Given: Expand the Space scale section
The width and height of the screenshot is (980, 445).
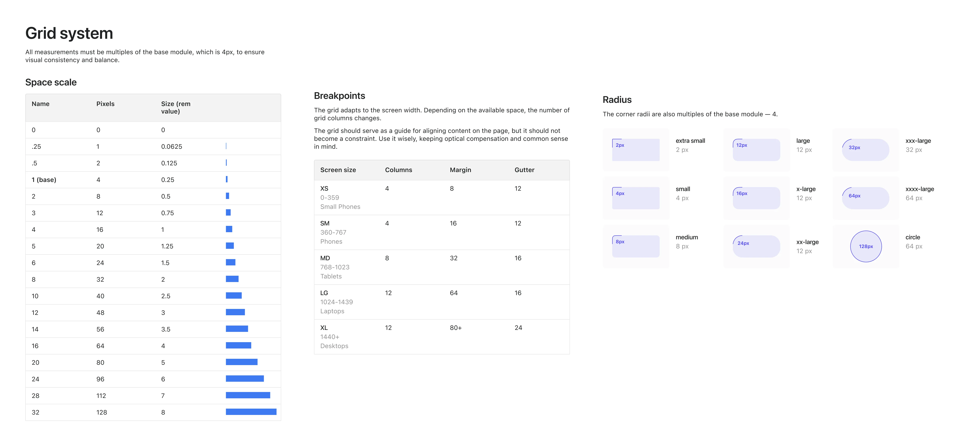Looking at the screenshot, I should tap(51, 82).
